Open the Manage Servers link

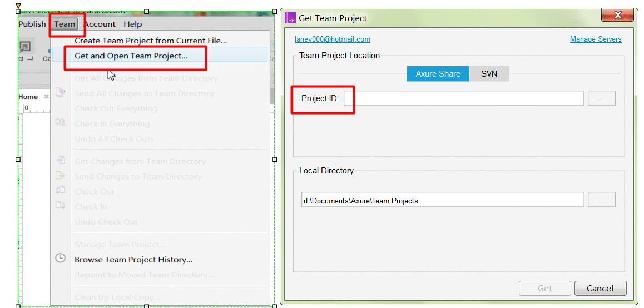click(x=596, y=39)
